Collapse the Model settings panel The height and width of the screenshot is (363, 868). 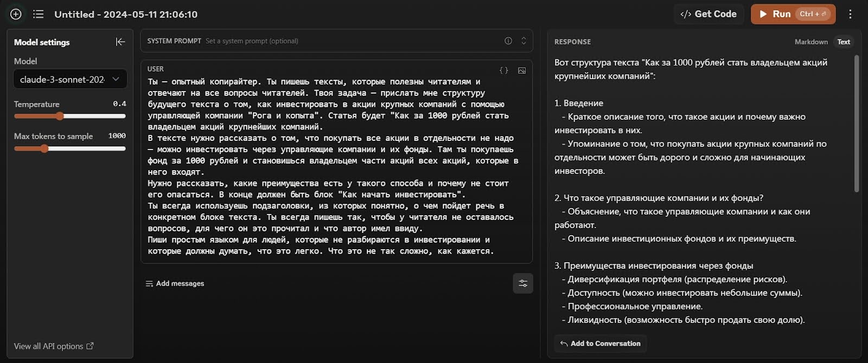120,42
